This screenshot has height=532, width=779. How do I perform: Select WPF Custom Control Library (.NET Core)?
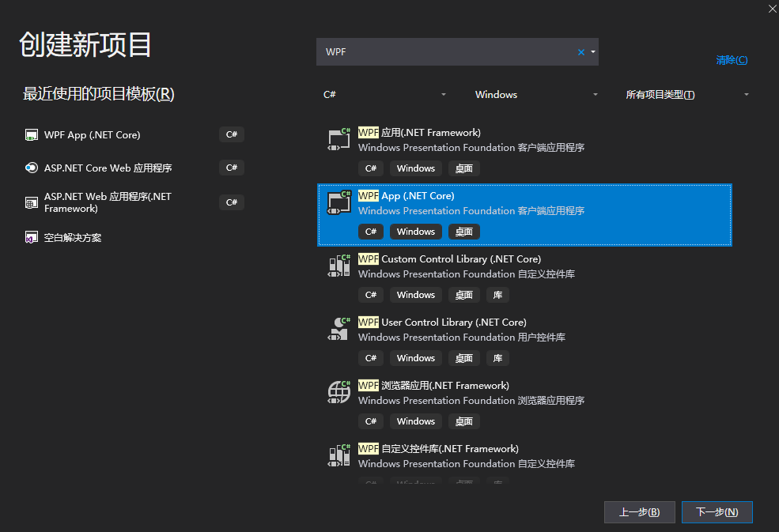pos(450,258)
